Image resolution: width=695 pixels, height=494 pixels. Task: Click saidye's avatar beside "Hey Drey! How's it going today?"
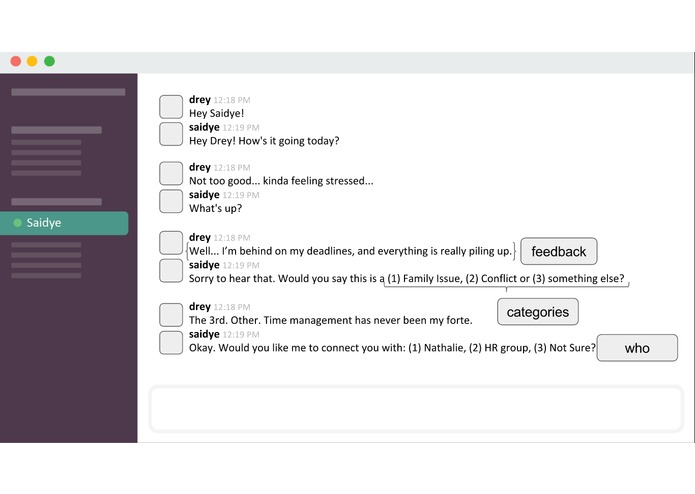tap(171, 134)
